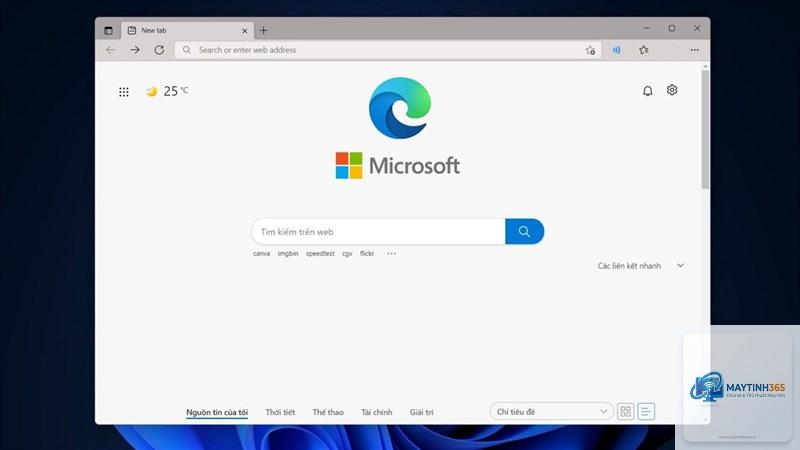The width and height of the screenshot is (800, 450).
Task: Open the notifications bell
Action: click(647, 91)
